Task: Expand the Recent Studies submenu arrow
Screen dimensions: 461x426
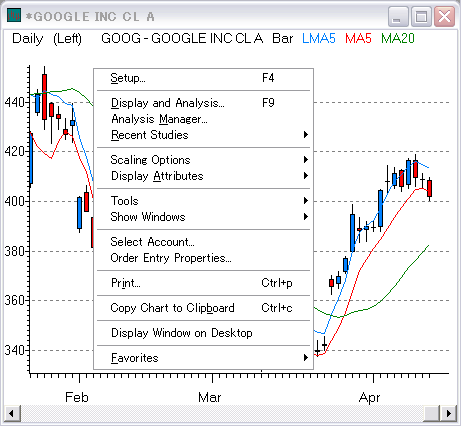Action: tap(306, 135)
